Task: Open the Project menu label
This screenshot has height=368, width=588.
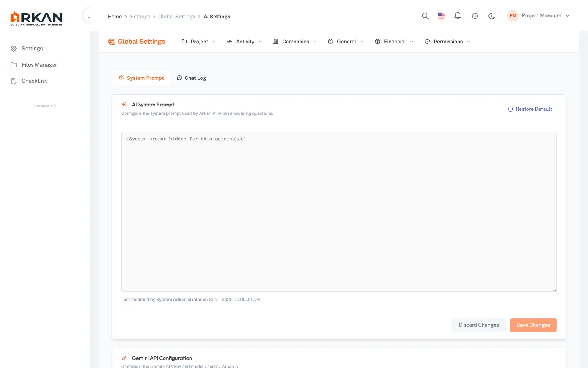Action: pyautogui.click(x=199, y=42)
